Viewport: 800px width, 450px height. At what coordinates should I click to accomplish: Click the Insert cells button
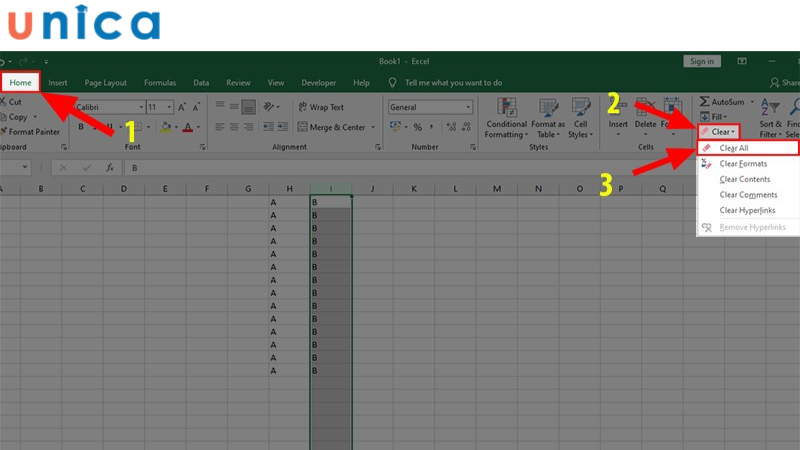618,118
